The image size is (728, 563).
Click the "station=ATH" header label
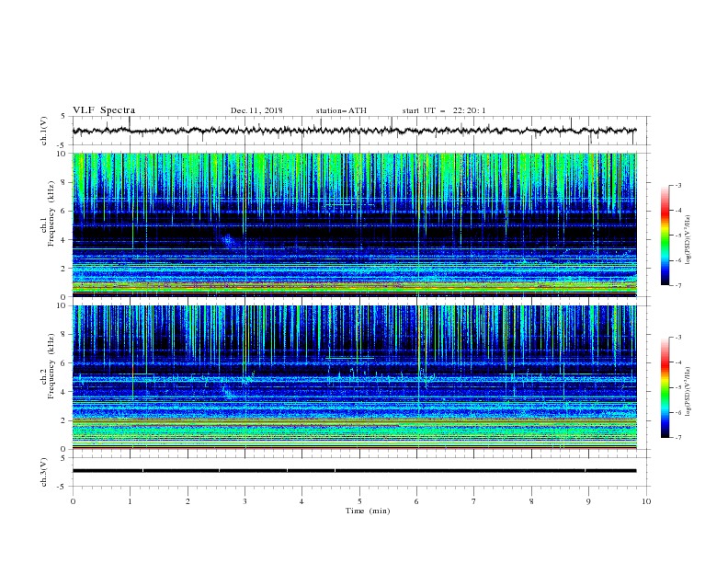tap(341, 110)
